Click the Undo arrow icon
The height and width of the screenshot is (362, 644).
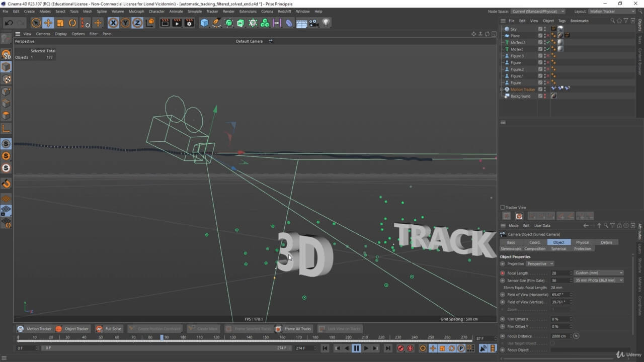[x=9, y=23]
